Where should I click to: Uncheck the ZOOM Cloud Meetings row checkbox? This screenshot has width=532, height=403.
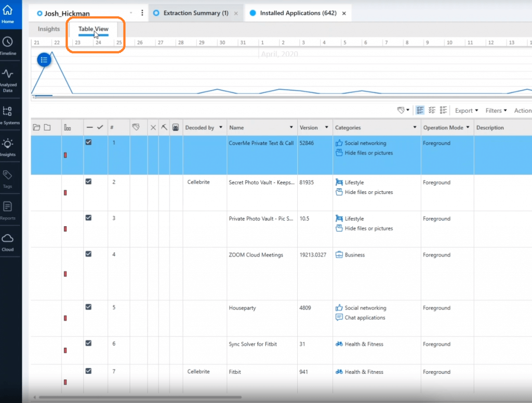coord(88,254)
